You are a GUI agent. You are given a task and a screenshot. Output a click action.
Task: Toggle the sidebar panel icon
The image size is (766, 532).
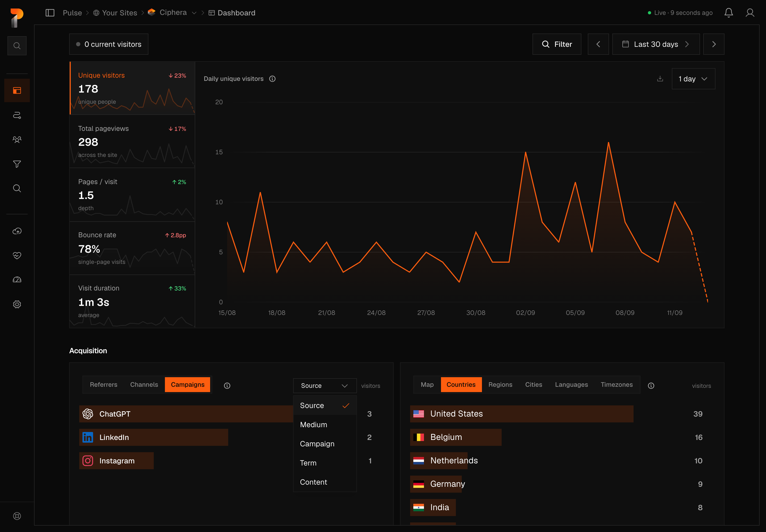point(50,13)
